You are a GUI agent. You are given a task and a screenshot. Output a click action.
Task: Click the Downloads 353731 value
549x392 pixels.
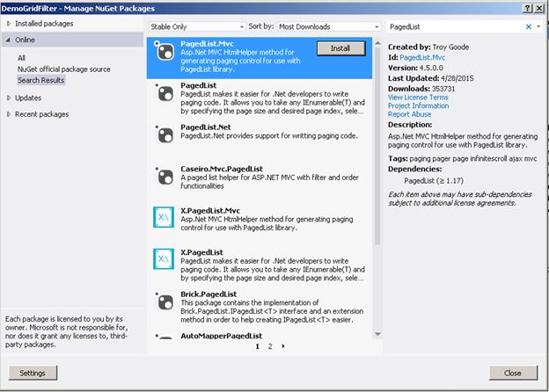pos(443,89)
